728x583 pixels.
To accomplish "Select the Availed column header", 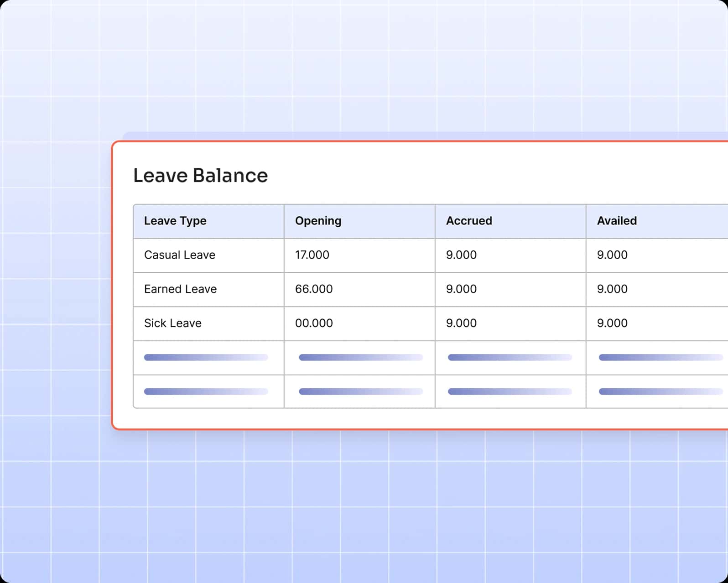I will pos(617,221).
